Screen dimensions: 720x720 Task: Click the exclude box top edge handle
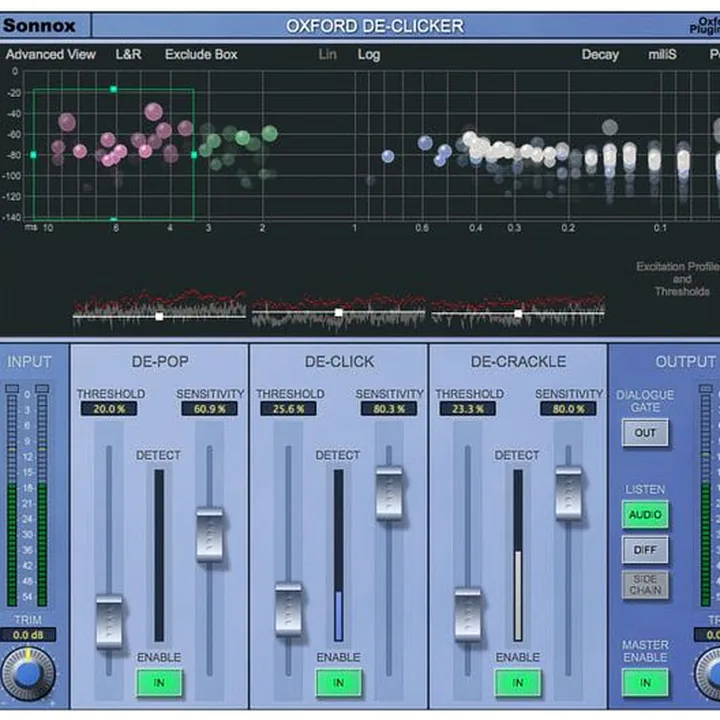113,89
